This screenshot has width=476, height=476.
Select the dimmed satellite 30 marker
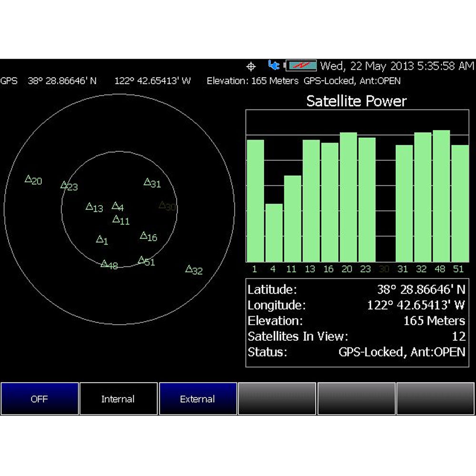click(163, 205)
